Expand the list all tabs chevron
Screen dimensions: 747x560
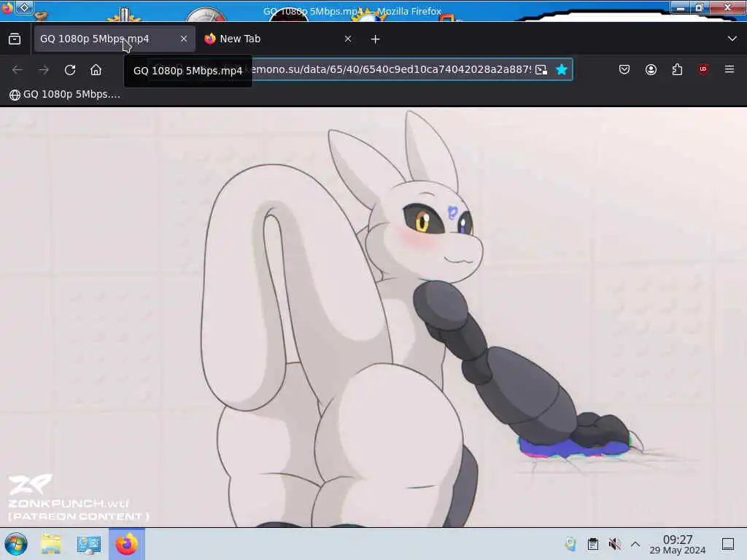[732, 39]
